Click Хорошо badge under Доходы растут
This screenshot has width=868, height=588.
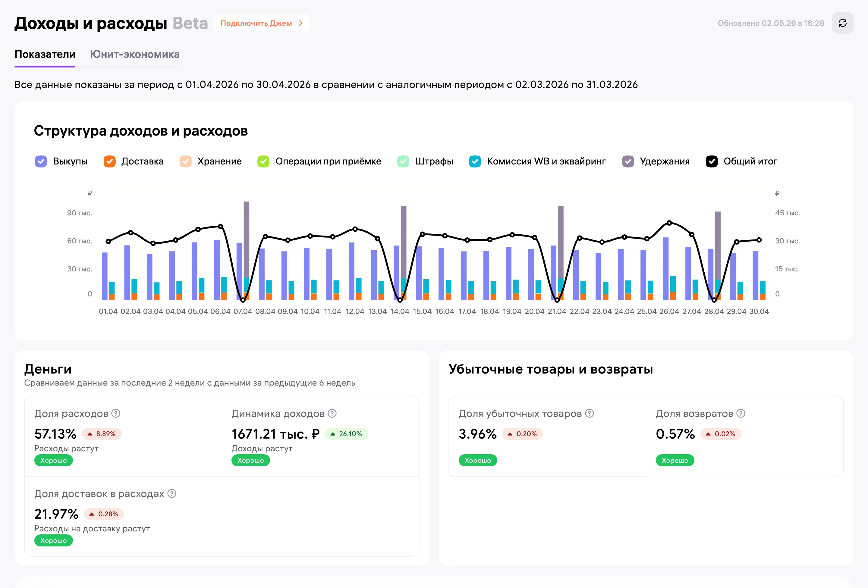click(x=251, y=460)
